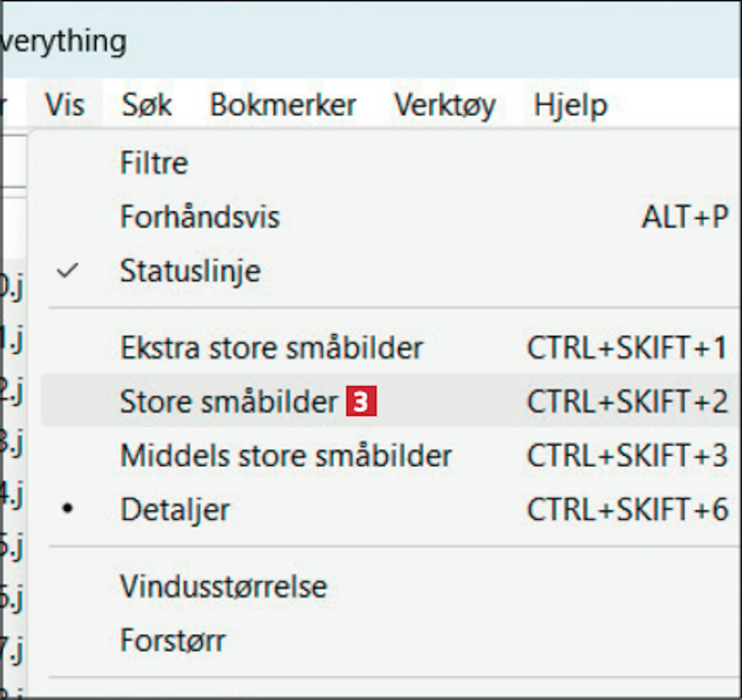Click the red number 3 badge
The image size is (742, 700).
361,401
